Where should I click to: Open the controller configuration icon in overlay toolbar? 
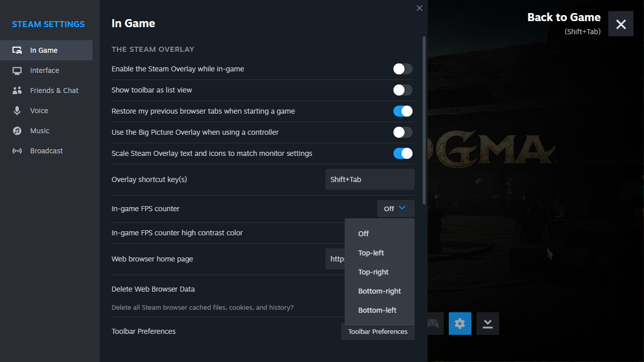click(x=432, y=323)
